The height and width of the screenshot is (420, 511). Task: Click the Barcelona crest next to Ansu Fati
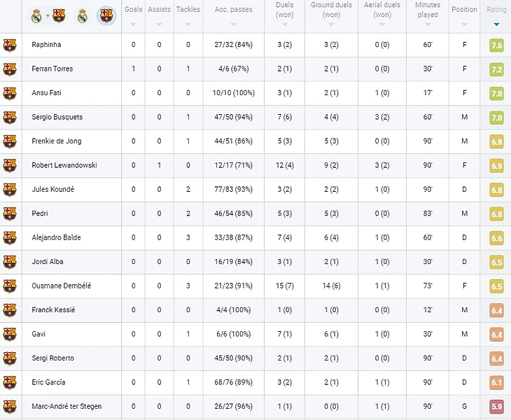coord(10,93)
